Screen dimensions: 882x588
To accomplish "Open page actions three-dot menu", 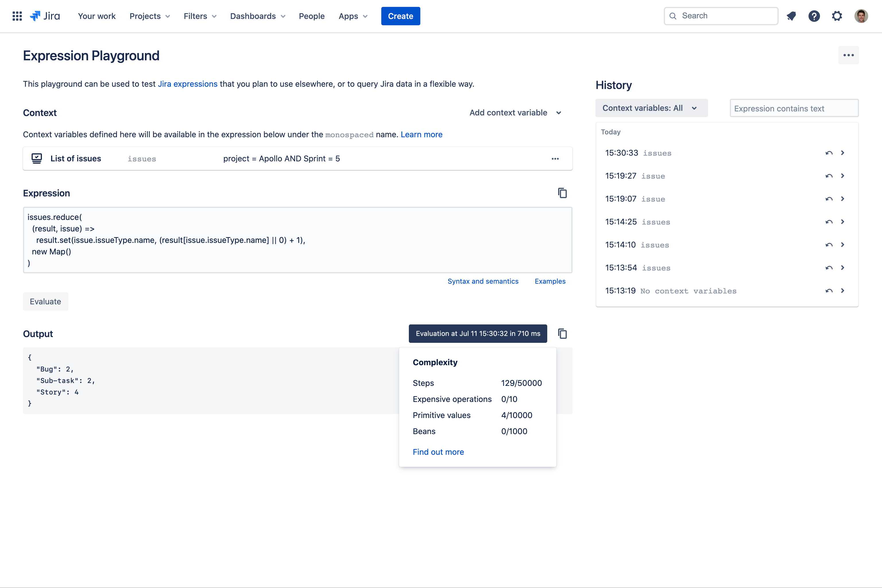I will click(x=848, y=55).
